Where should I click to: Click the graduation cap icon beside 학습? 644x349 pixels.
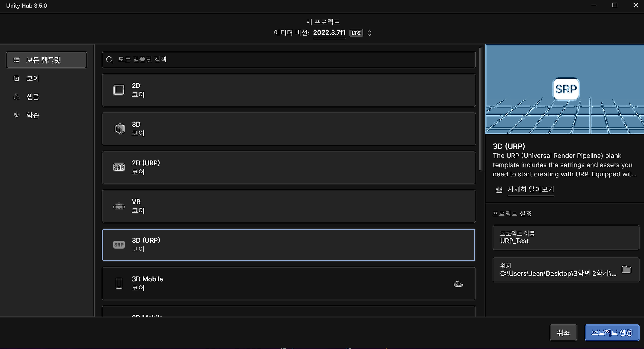pos(17,115)
